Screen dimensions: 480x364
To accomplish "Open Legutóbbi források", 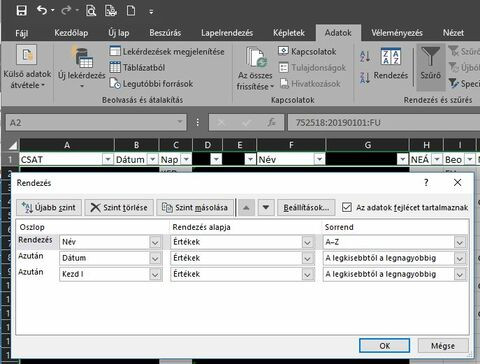I will tap(151, 84).
